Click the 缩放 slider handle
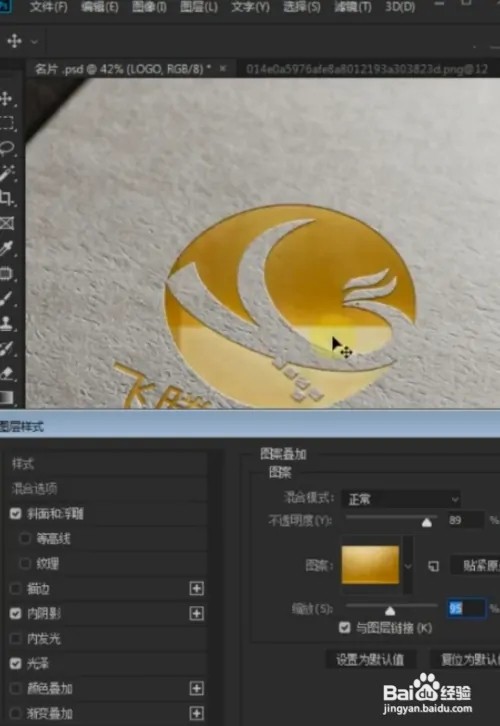Screen dimensions: 500x726 (x=390, y=611)
